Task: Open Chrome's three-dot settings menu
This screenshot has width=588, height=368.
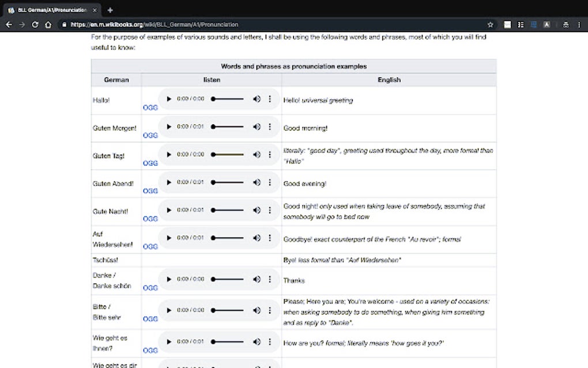Action: point(578,24)
